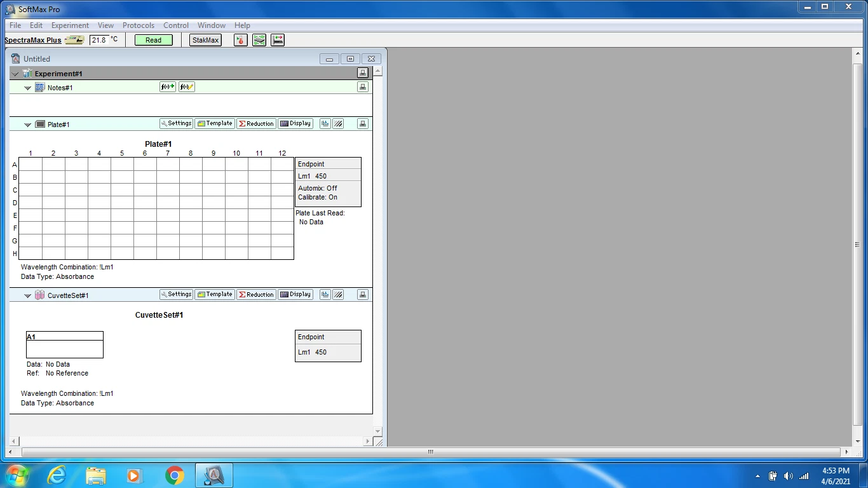Select well A1 in the Plate#1 grid
The image size is (868, 488).
[31, 165]
